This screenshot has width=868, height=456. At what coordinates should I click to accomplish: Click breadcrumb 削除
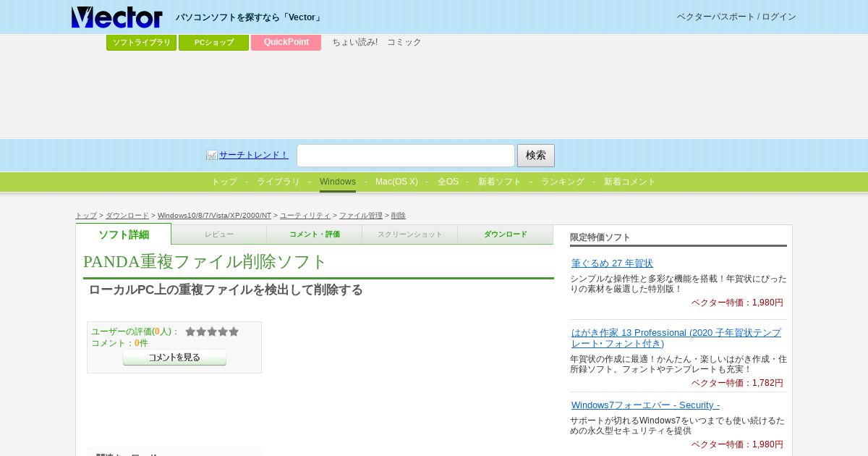click(x=399, y=216)
